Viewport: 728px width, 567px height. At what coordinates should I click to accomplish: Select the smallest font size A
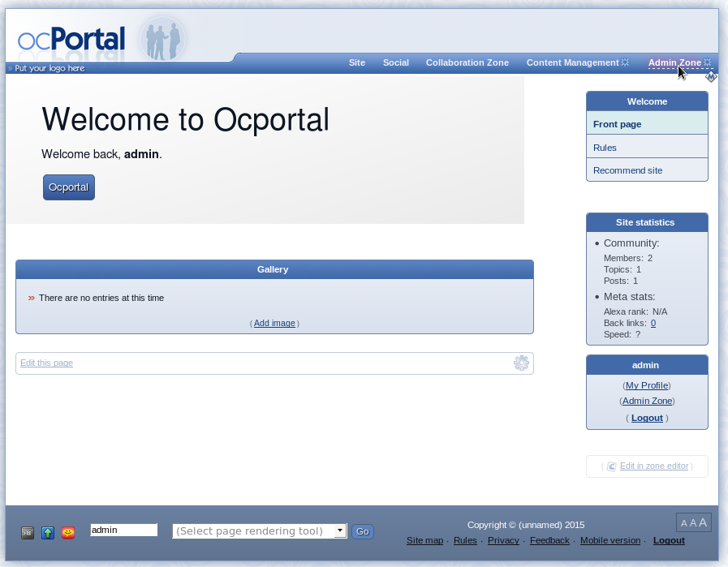pyautogui.click(x=684, y=524)
